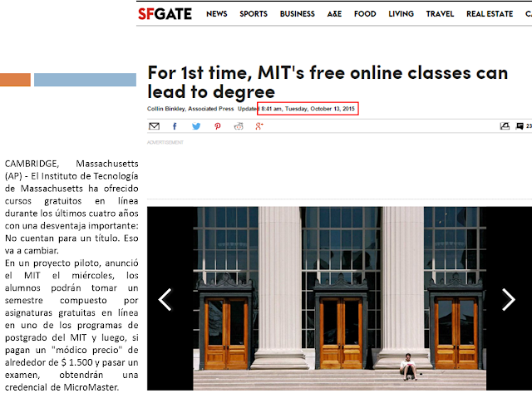532x398 pixels.
Task: Open the comments via the speech bubble icon
Action: click(x=520, y=126)
